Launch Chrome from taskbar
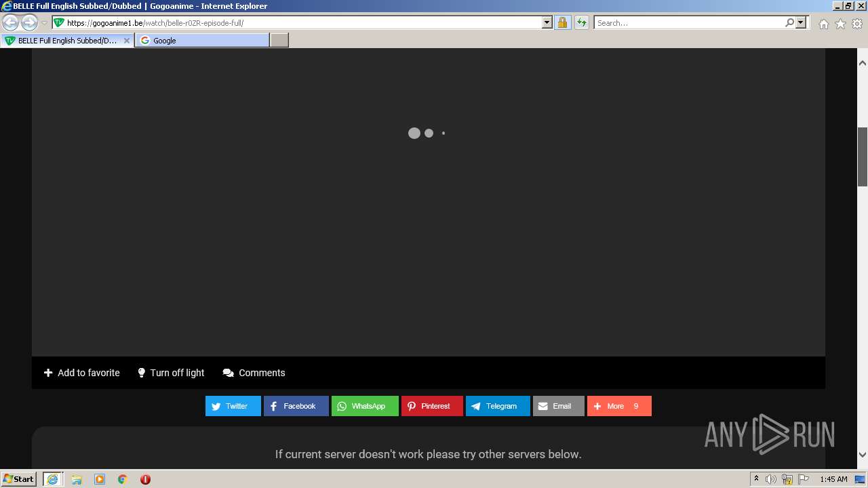 [123, 479]
